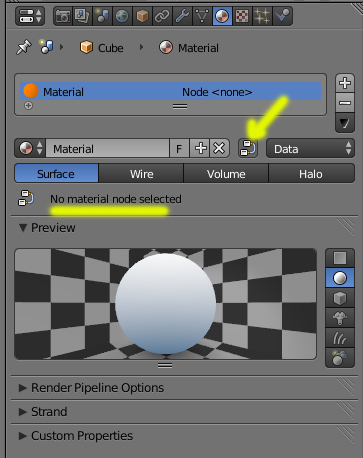Open the Object constraints chain tab
This screenshot has height=458, width=363.
(162, 16)
